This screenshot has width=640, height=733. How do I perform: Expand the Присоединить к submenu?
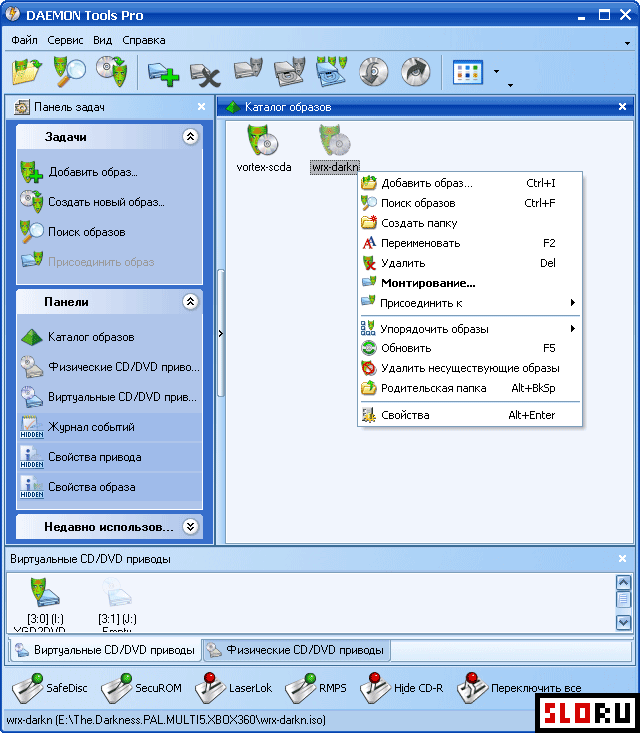[x=469, y=303]
